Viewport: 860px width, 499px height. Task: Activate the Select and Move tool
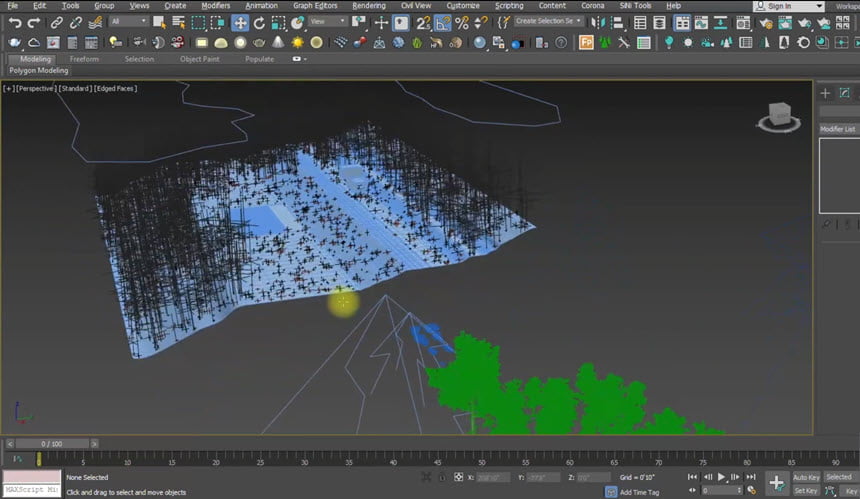[240, 23]
